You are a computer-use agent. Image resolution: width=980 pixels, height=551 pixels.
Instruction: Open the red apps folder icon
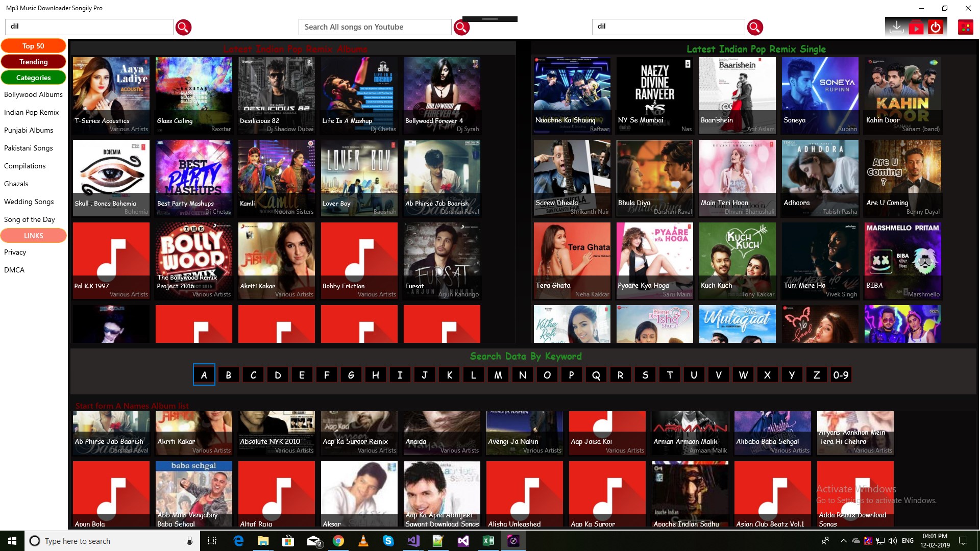coord(965,27)
